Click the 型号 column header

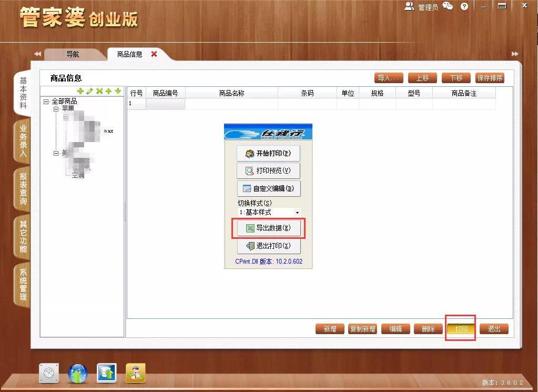(414, 93)
